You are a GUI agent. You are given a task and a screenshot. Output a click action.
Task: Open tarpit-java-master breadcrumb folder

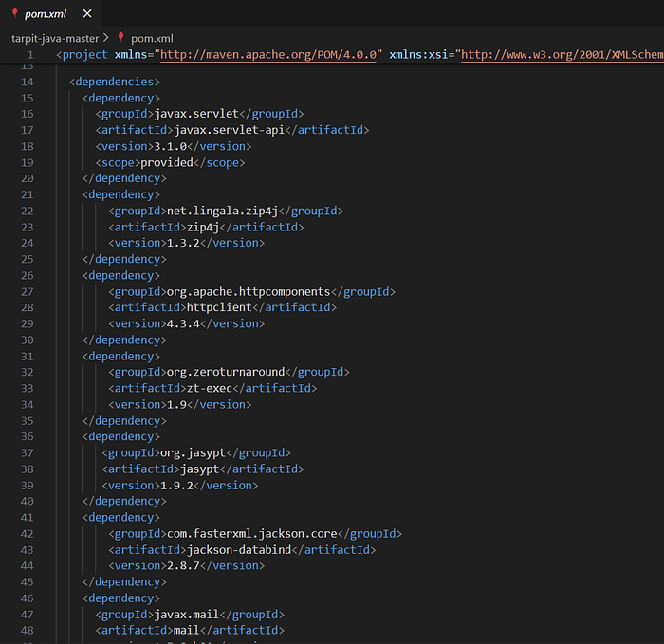tap(55, 39)
